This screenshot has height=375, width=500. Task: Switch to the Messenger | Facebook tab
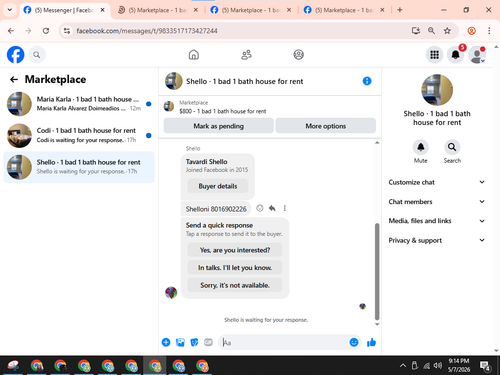click(64, 10)
